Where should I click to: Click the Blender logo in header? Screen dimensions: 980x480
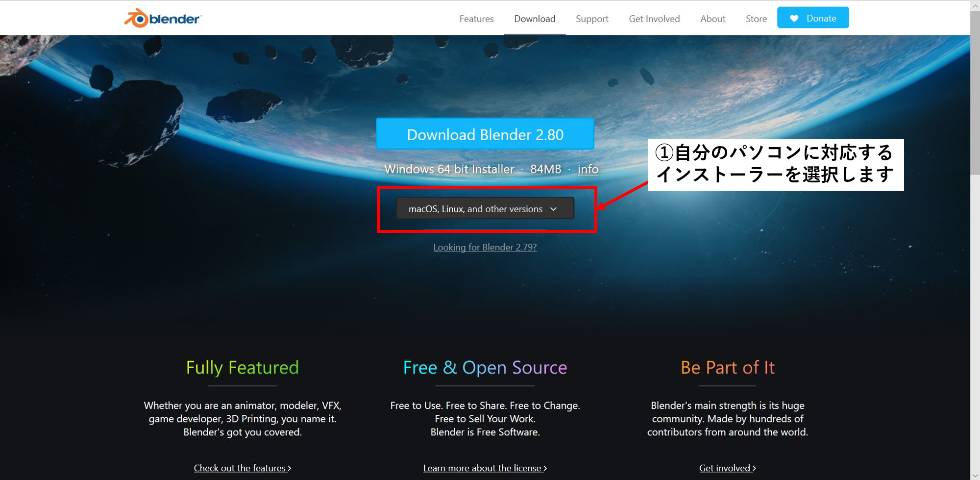163,18
